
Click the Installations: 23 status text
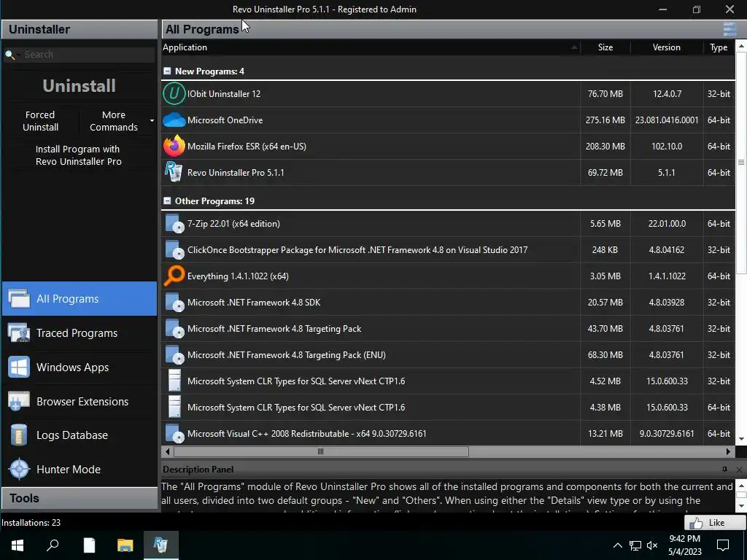[31, 522]
